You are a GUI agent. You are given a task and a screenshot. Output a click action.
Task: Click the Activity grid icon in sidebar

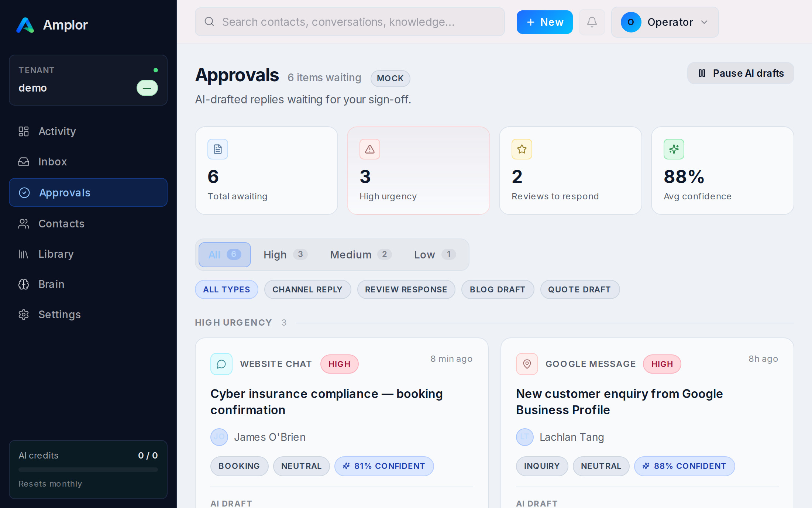pyautogui.click(x=24, y=131)
